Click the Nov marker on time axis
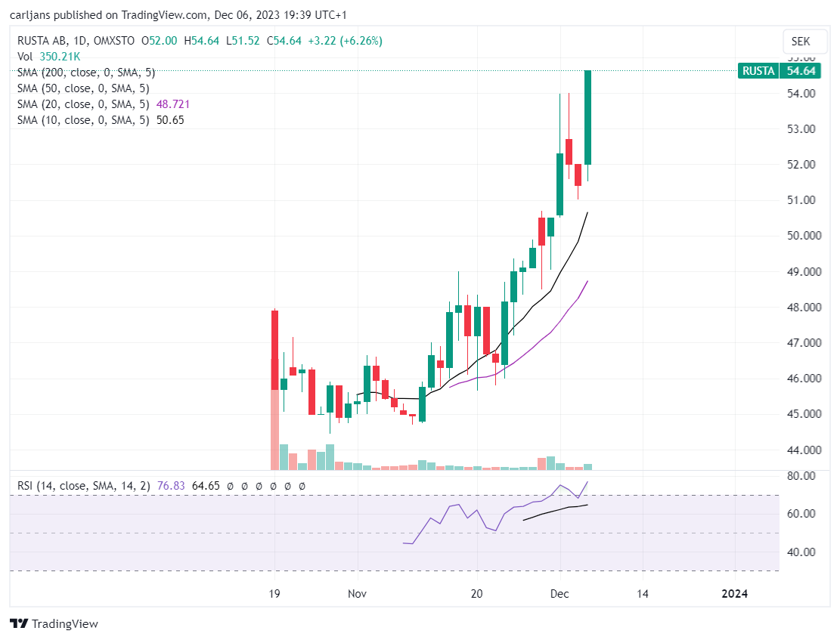Screen dimensions: 840x640 pos(358,593)
